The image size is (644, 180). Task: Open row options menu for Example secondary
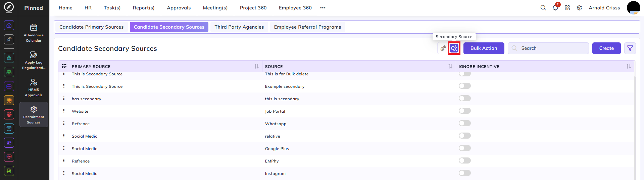[x=64, y=86]
